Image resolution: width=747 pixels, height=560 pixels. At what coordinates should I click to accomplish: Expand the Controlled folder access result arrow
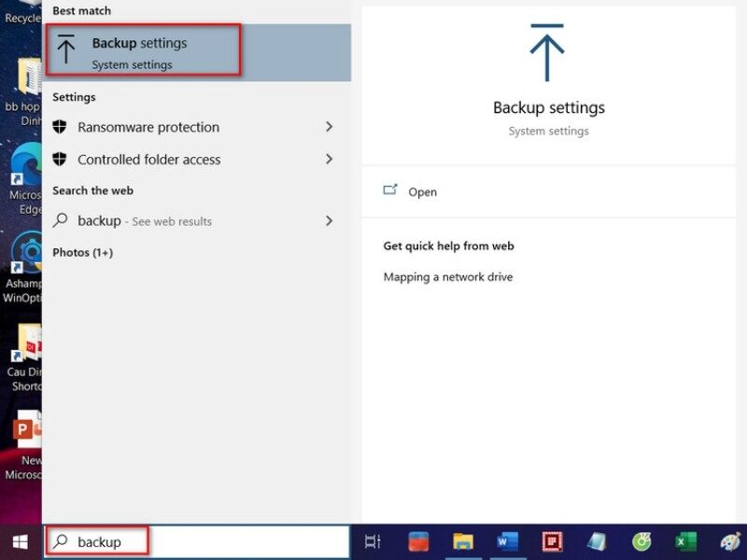click(x=329, y=160)
